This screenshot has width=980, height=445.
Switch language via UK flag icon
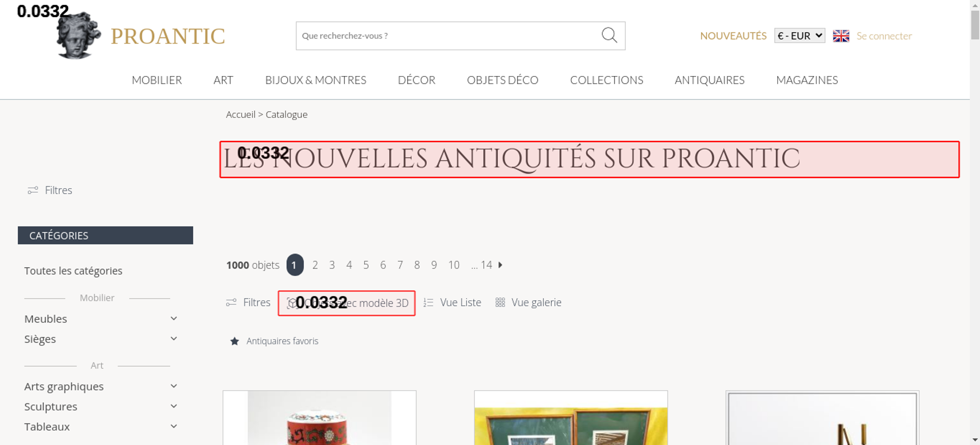841,36
